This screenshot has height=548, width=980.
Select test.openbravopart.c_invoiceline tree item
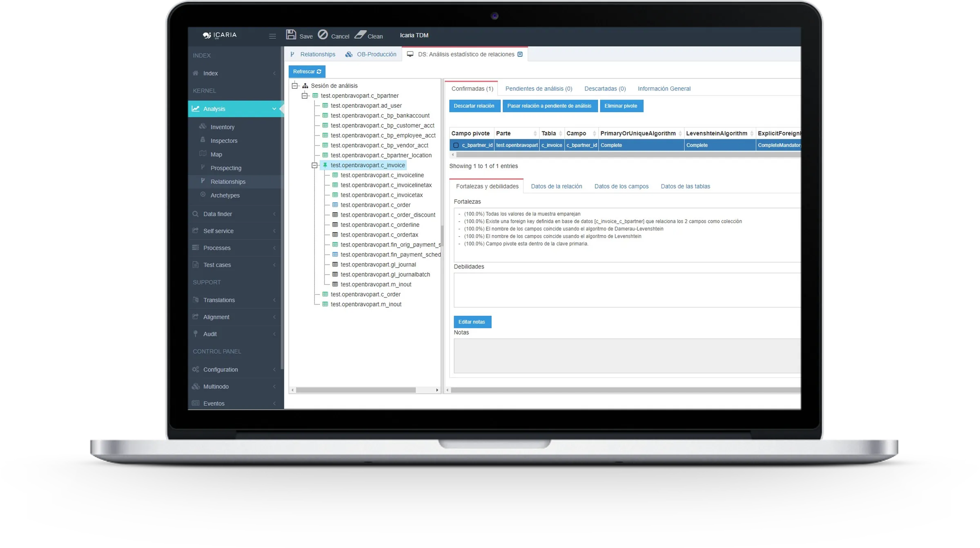coord(382,175)
